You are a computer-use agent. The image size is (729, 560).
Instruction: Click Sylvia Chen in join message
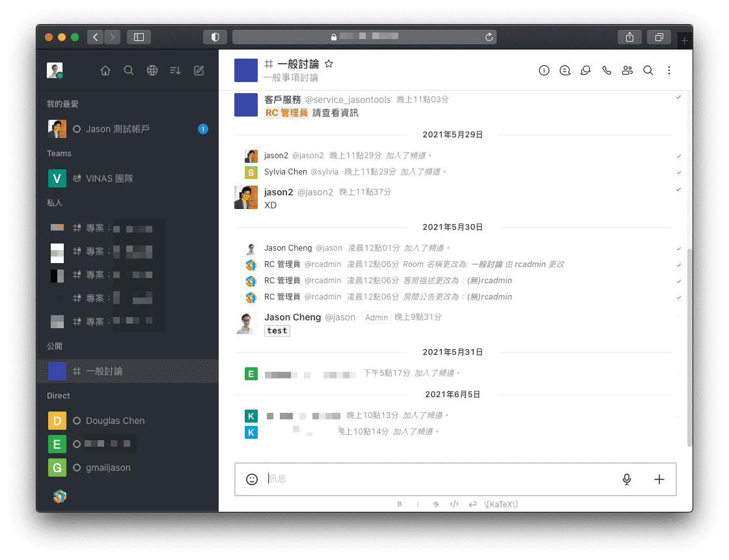pyautogui.click(x=286, y=172)
